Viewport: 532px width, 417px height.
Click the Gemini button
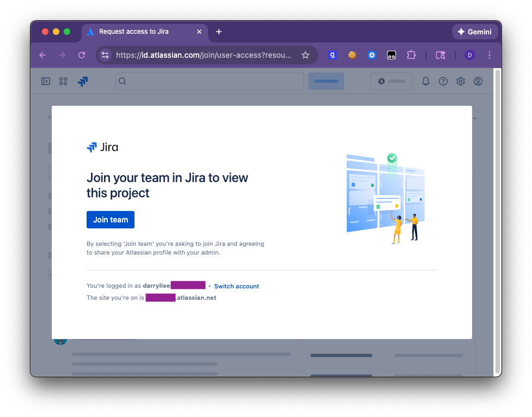pyautogui.click(x=475, y=32)
